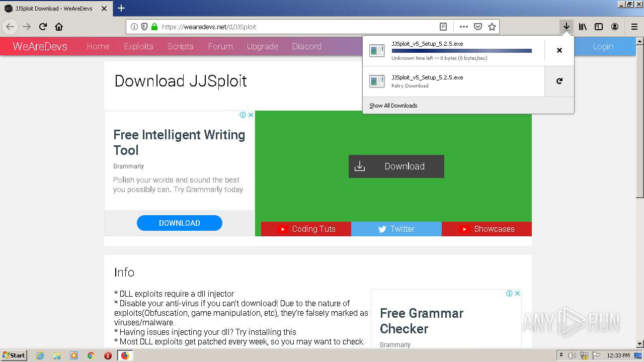Viewport: 644px width, 362px height.
Task: Reload the current page
Action: [x=43, y=27]
